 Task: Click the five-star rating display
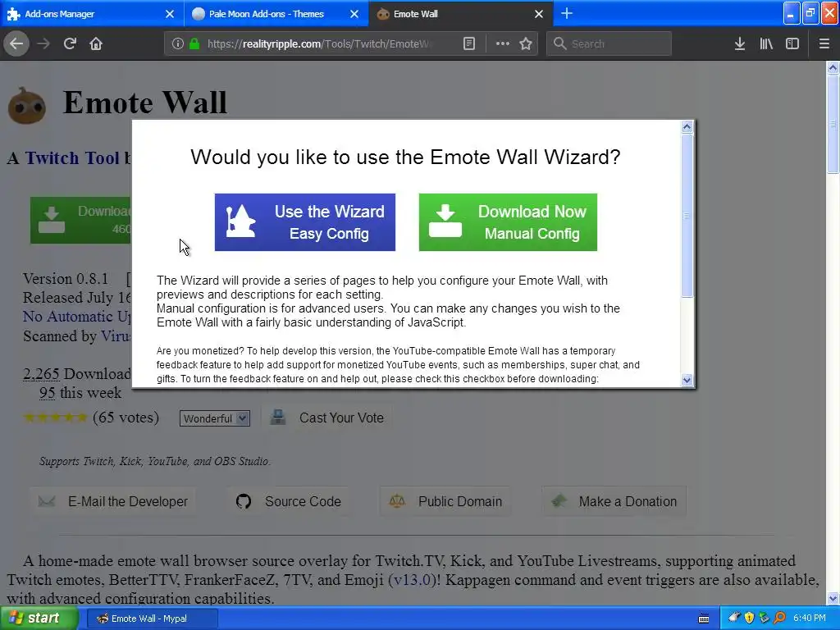click(55, 418)
